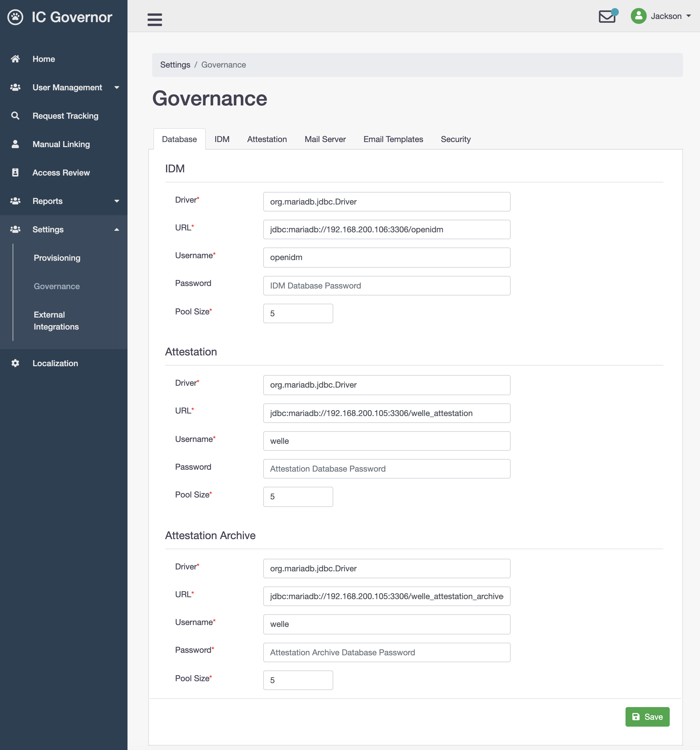This screenshot has width=700, height=750.
Task: Click the Email Templates tab
Action: point(393,139)
